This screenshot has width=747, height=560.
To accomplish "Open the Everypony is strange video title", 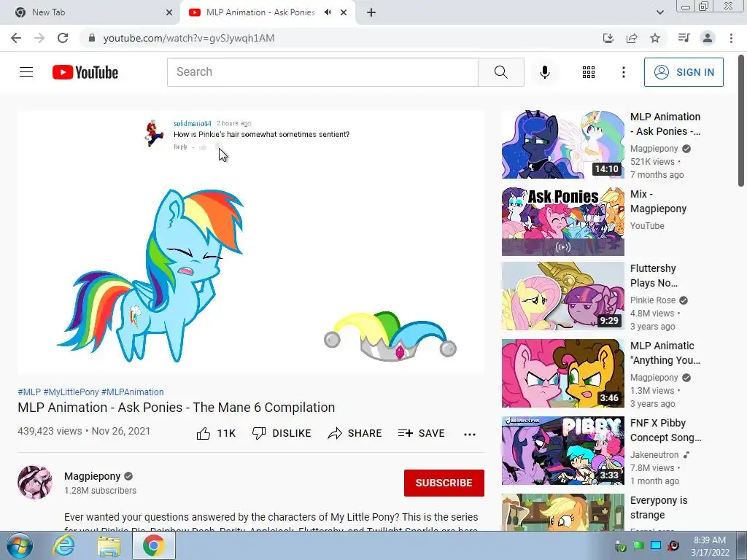I will [659, 507].
